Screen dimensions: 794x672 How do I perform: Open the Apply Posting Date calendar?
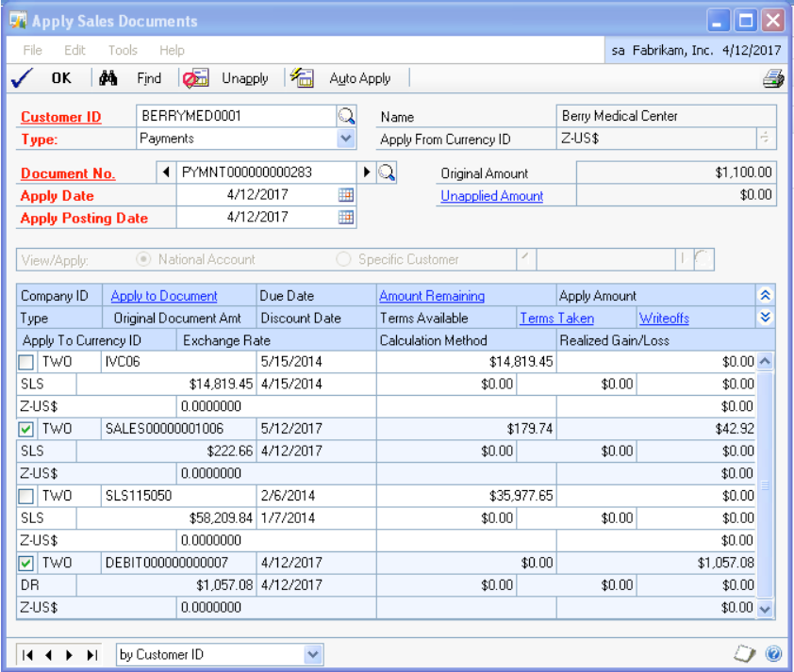tap(346, 217)
